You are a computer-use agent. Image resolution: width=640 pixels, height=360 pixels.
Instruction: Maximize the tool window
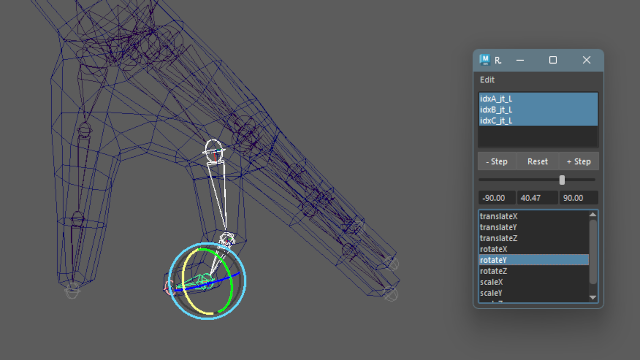click(x=553, y=60)
